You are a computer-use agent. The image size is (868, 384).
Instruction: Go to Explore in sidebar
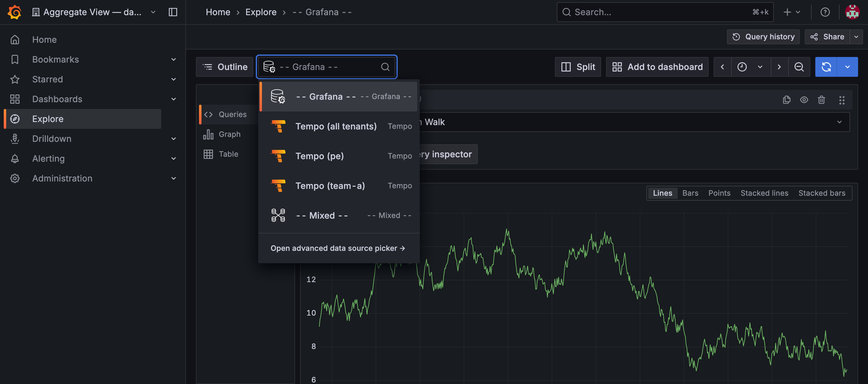pyautogui.click(x=83, y=119)
